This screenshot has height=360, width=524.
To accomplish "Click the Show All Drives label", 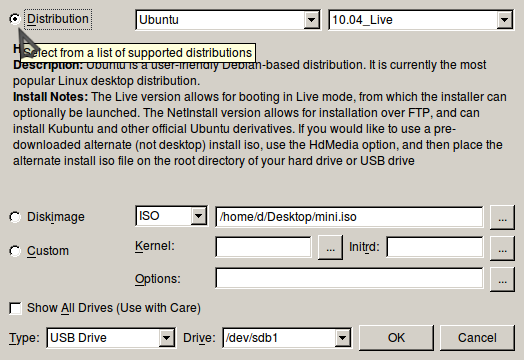I will (114, 308).
